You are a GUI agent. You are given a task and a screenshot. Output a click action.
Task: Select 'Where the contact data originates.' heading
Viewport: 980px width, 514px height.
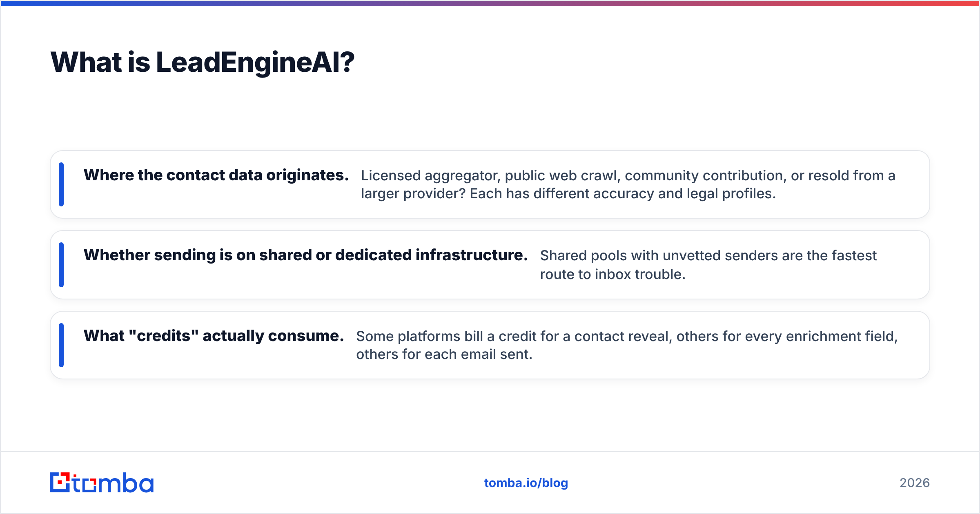[x=216, y=175]
